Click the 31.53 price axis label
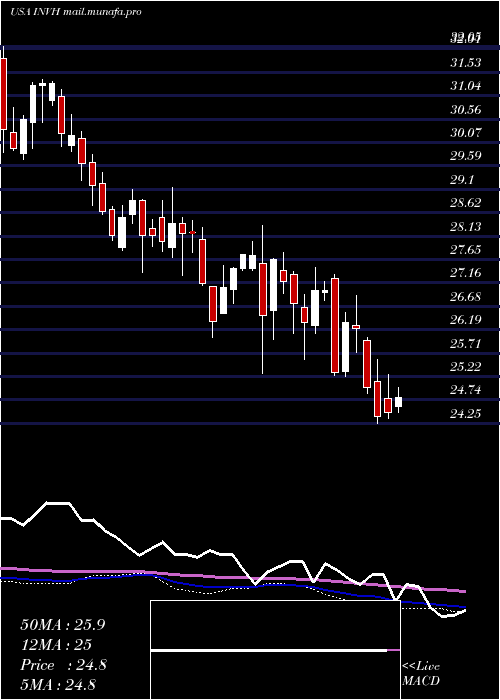The width and height of the screenshot is (500, 700). (x=466, y=62)
